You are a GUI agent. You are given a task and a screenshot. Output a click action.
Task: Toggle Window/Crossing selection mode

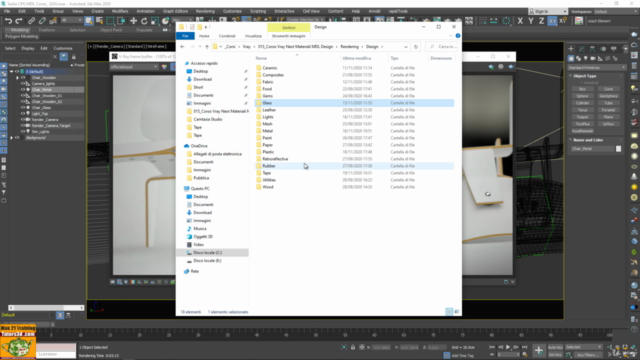(121, 21)
